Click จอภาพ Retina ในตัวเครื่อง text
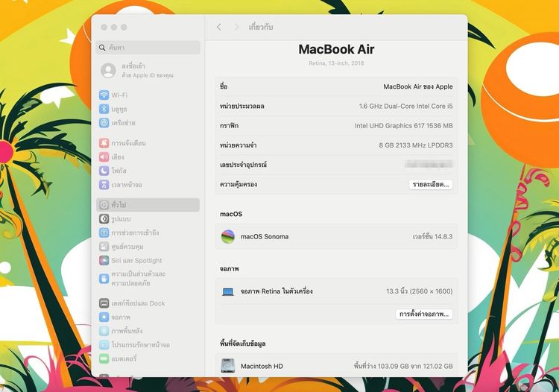Viewport: 559px width, 392px height. [277, 291]
